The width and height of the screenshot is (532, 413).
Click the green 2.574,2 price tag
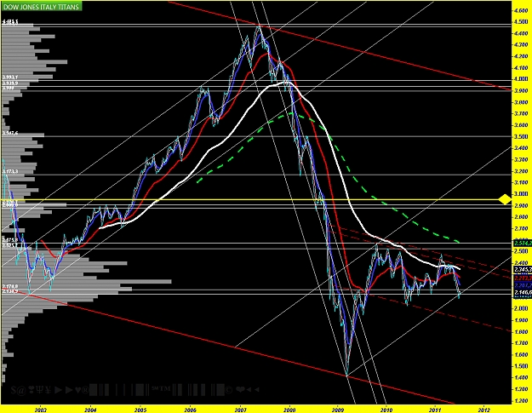pyautogui.click(x=523, y=244)
